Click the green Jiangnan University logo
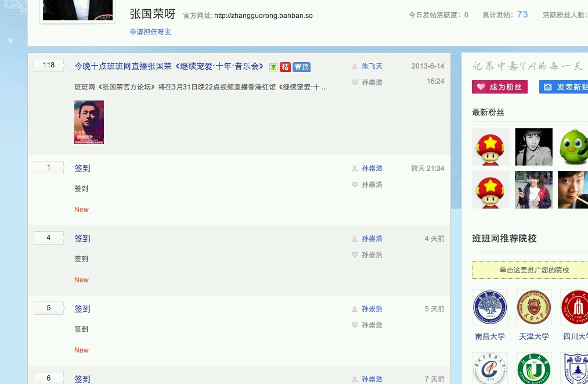The height and width of the screenshot is (384, 588). point(533,368)
